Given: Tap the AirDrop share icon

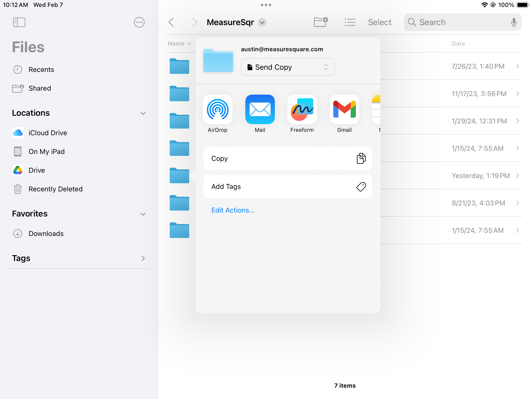Looking at the screenshot, I should [217, 110].
